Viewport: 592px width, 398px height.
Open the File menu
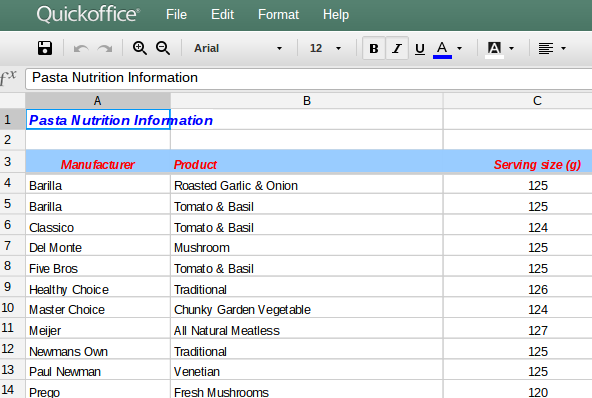click(176, 15)
